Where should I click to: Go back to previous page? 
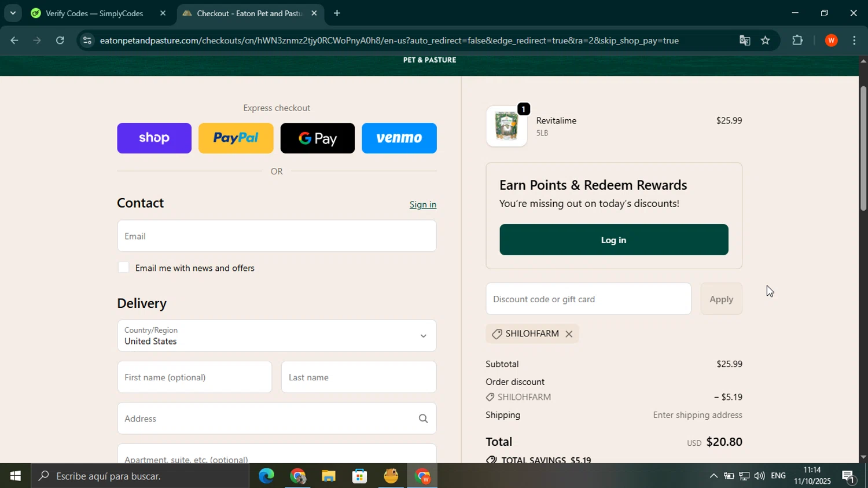coord(14,41)
